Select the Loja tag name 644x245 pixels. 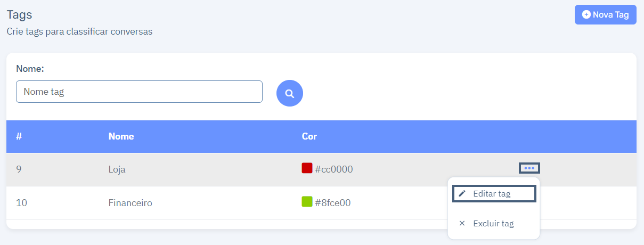117,169
